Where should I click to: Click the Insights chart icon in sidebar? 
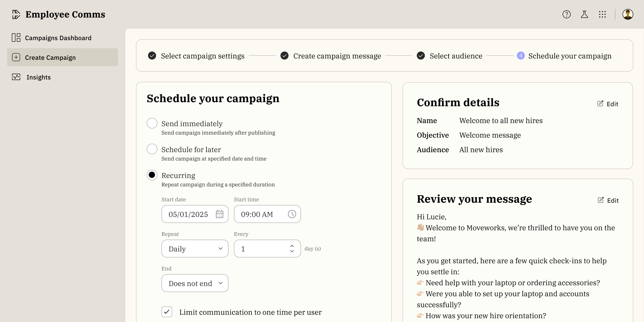click(16, 77)
